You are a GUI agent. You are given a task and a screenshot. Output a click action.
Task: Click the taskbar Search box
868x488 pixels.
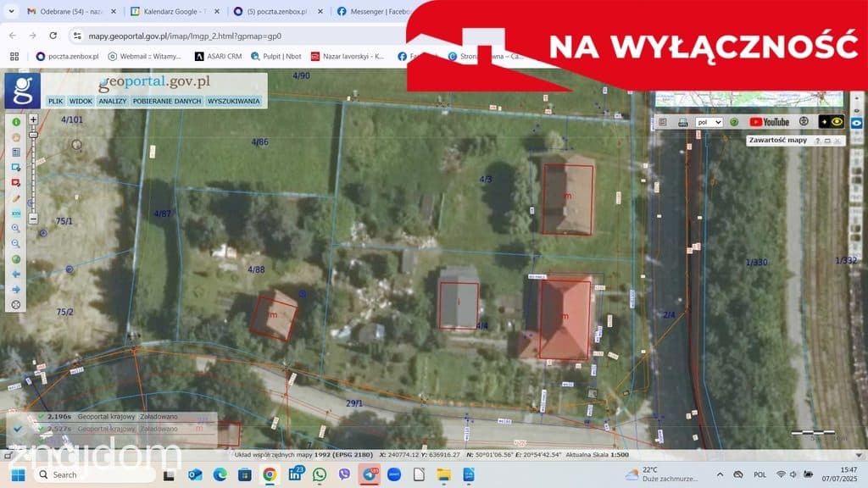coord(94,474)
